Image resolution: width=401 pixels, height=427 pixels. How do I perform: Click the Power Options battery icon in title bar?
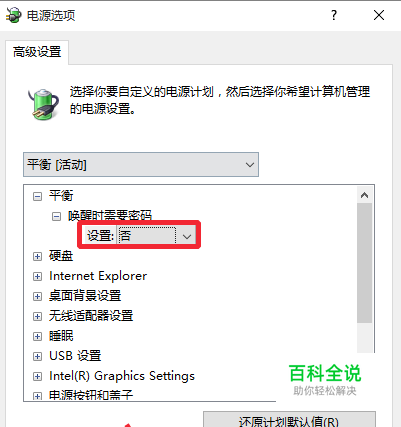point(13,15)
